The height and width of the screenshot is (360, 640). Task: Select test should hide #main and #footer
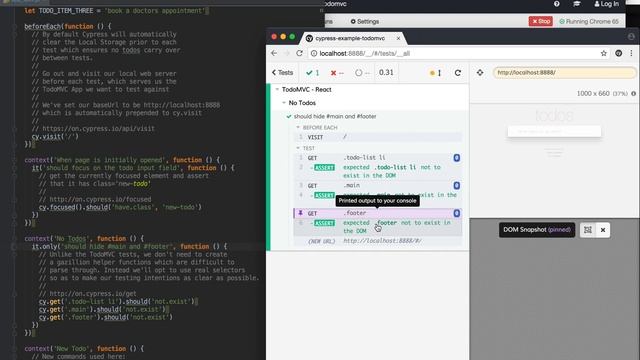coord(335,116)
